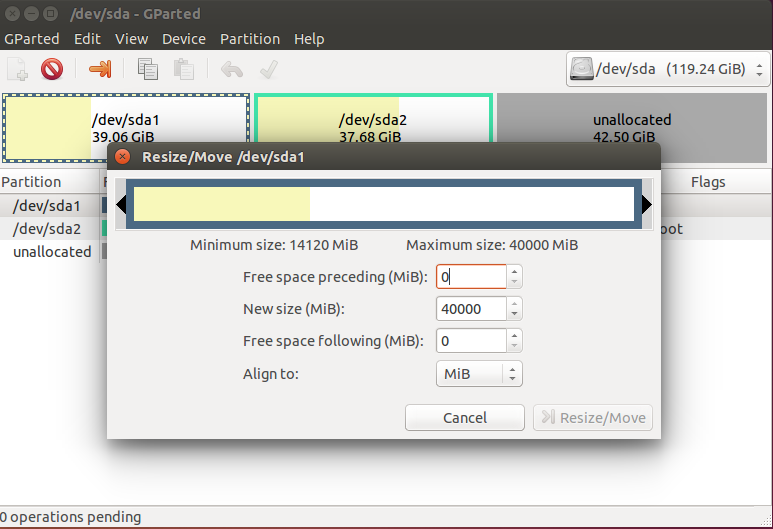Click the Maximum size: 40000 MiB label

pyautogui.click(x=492, y=245)
